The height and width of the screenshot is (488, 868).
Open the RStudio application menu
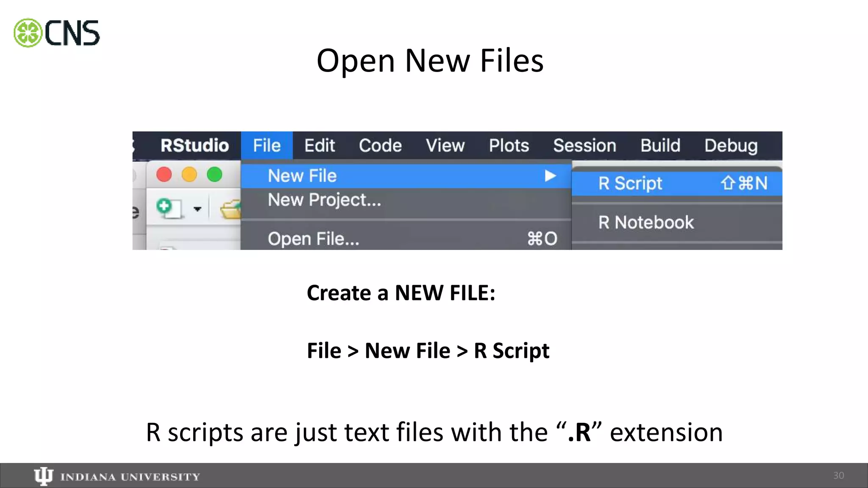[195, 146]
